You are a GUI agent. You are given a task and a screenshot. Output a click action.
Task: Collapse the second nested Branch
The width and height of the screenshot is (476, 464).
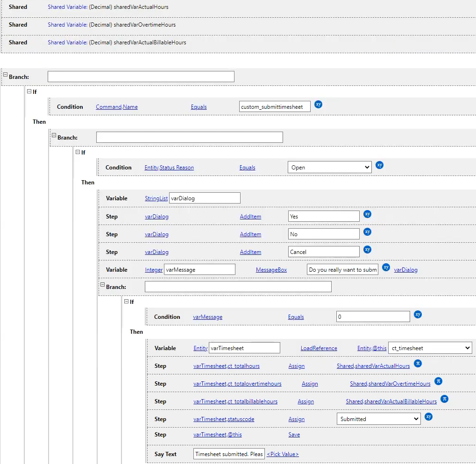(54, 135)
